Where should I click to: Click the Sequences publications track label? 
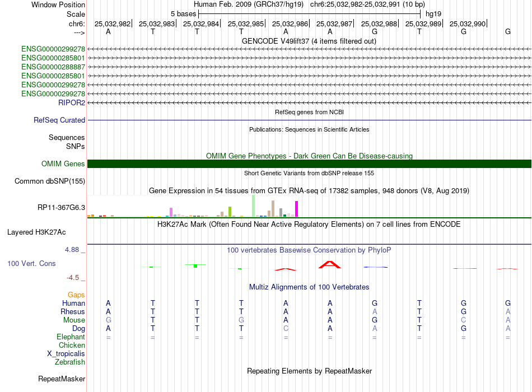click(x=67, y=137)
